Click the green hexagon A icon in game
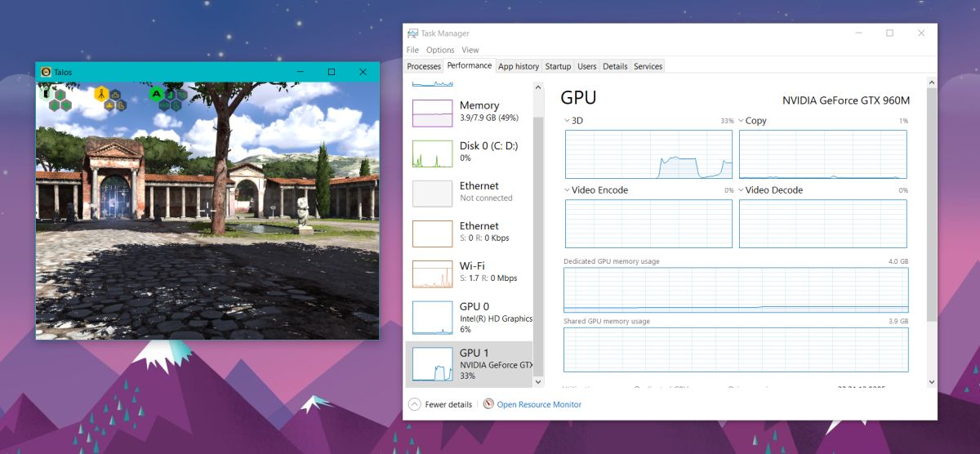 [156, 93]
